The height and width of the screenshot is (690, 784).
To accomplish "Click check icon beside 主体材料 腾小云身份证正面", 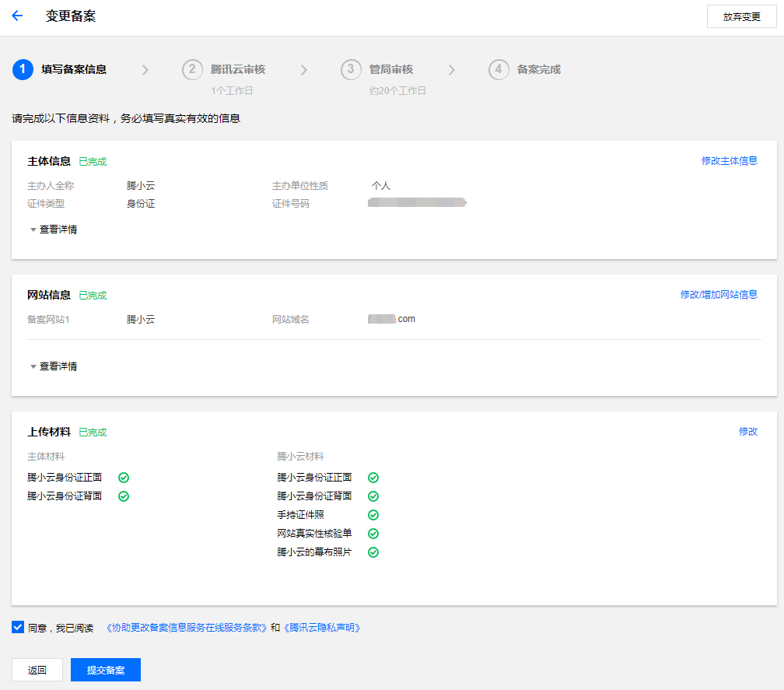I will click(x=124, y=478).
